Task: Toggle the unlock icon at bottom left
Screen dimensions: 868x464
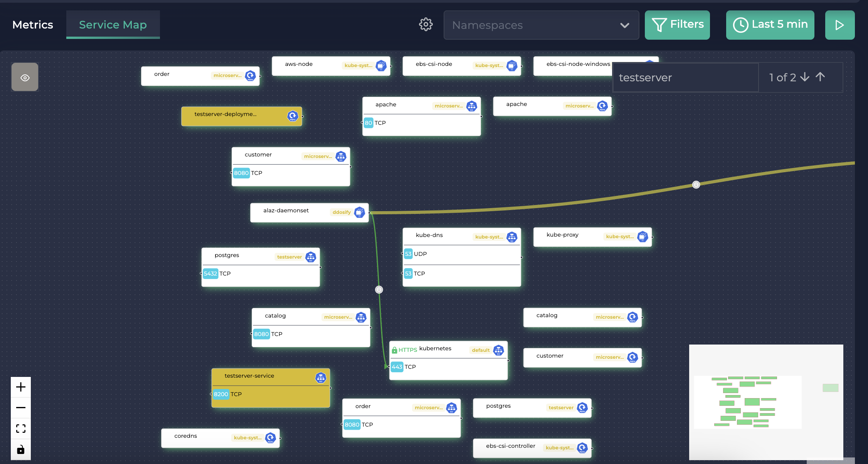Action: (x=20, y=449)
